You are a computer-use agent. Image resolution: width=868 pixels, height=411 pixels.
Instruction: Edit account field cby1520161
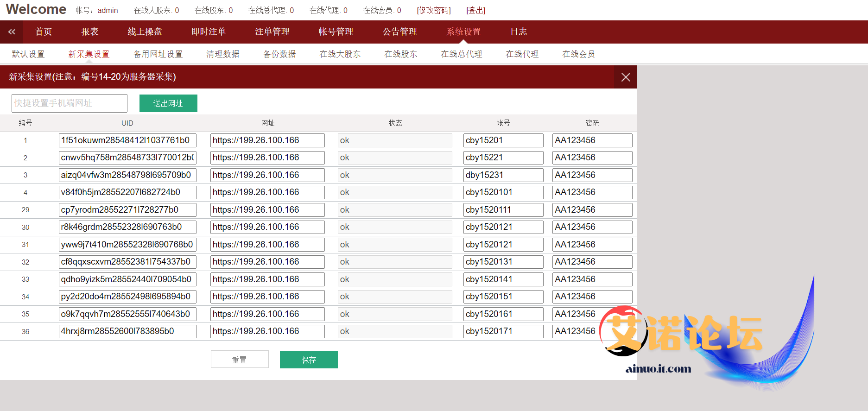pyautogui.click(x=503, y=314)
